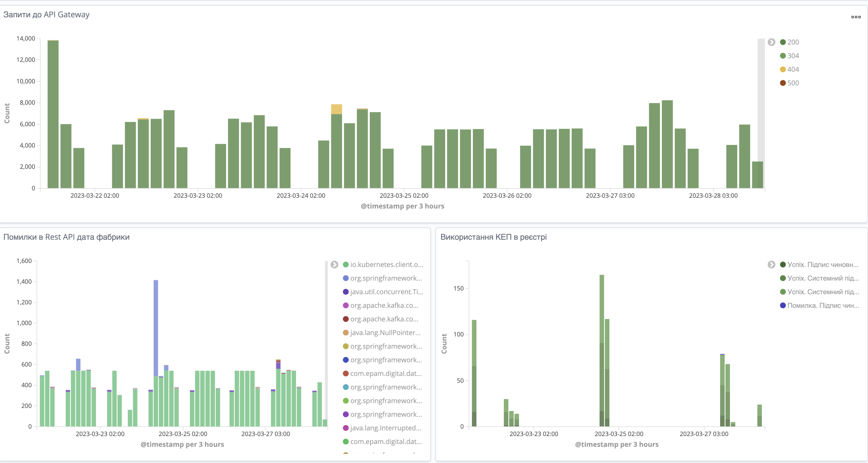Collapse legend of Помилки в Rest API chart
The height and width of the screenshot is (463, 868).
click(x=334, y=265)
